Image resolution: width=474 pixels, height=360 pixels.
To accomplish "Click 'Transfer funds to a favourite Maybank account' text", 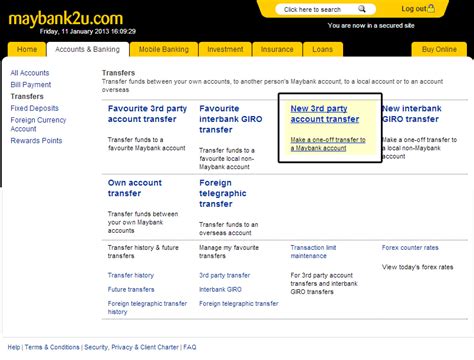I will pyautogui.click(x=146, y=144).
